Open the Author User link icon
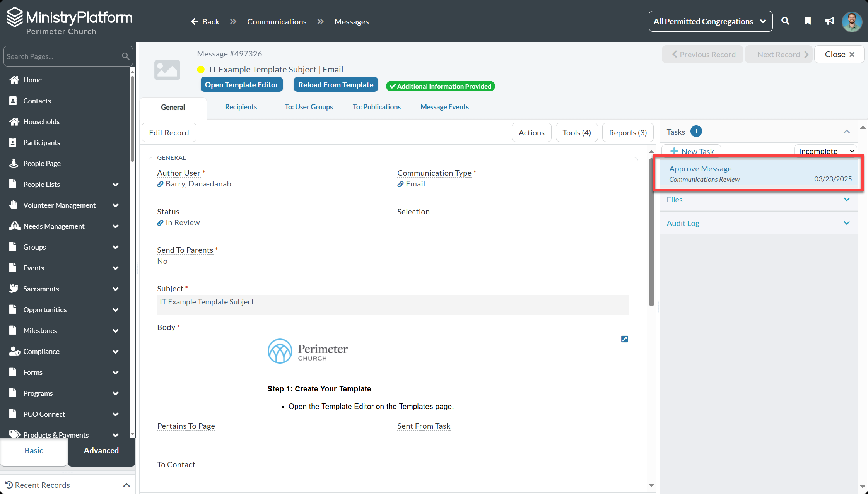 pyautogui.click(x=160, y=184)
